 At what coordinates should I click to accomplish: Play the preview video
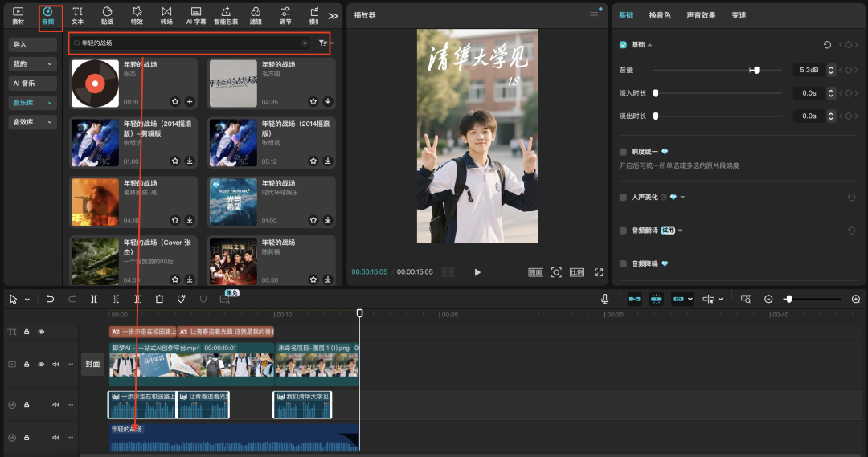[477, 272]
